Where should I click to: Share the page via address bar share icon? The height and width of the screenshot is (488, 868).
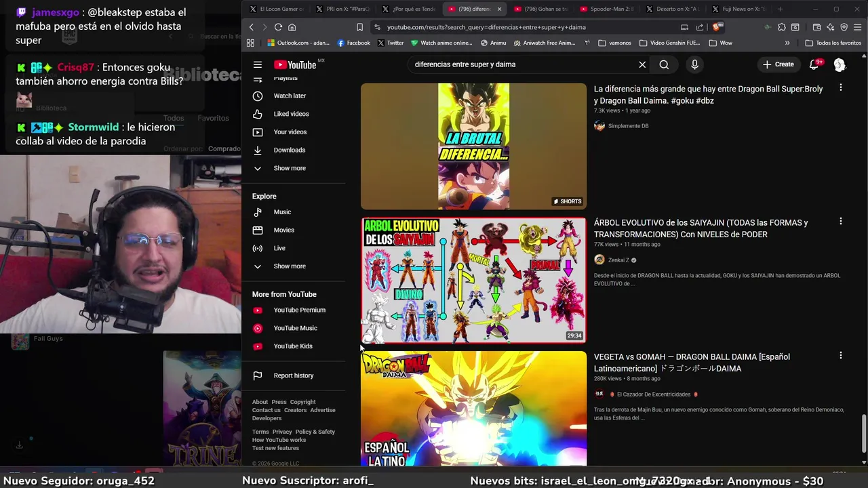pyautogui.click(x=700, y=27)
